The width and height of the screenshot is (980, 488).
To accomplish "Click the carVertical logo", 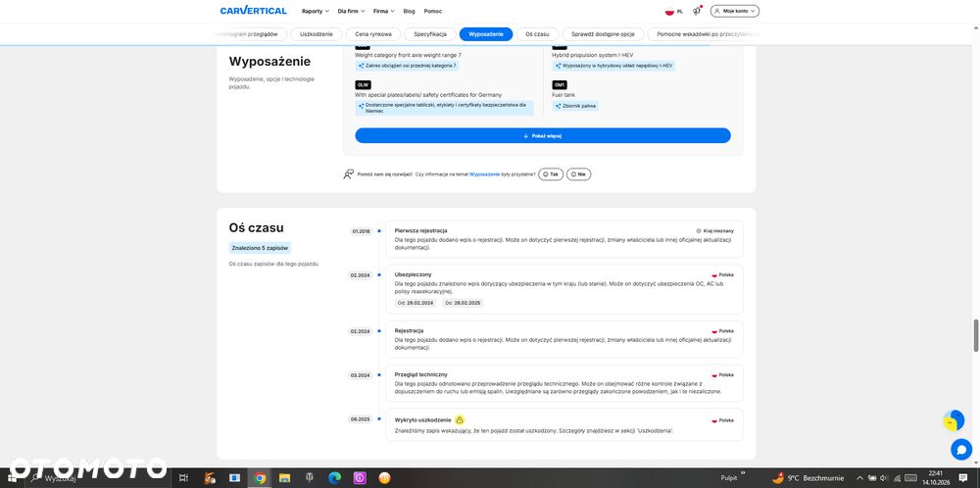I will [253, 11].
